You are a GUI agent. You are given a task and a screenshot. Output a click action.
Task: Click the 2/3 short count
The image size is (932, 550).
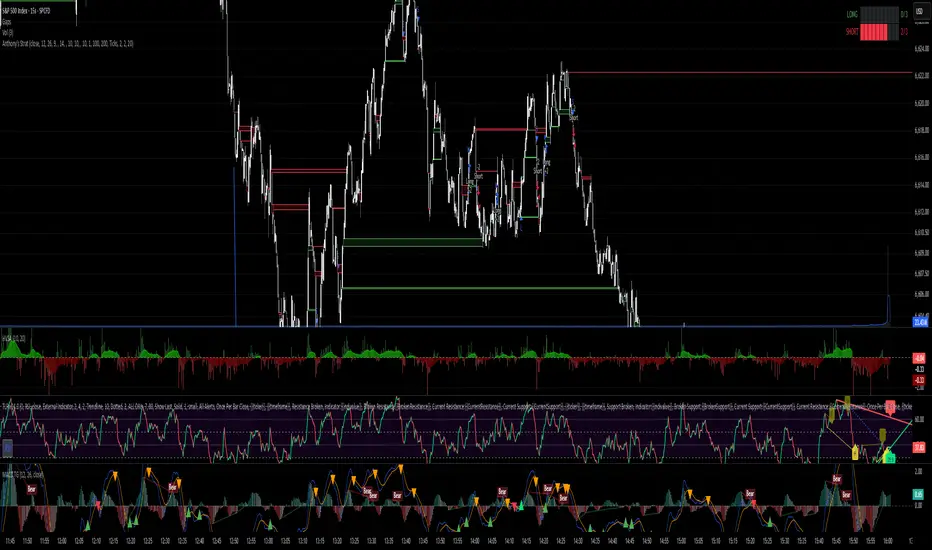coord(904,32)
